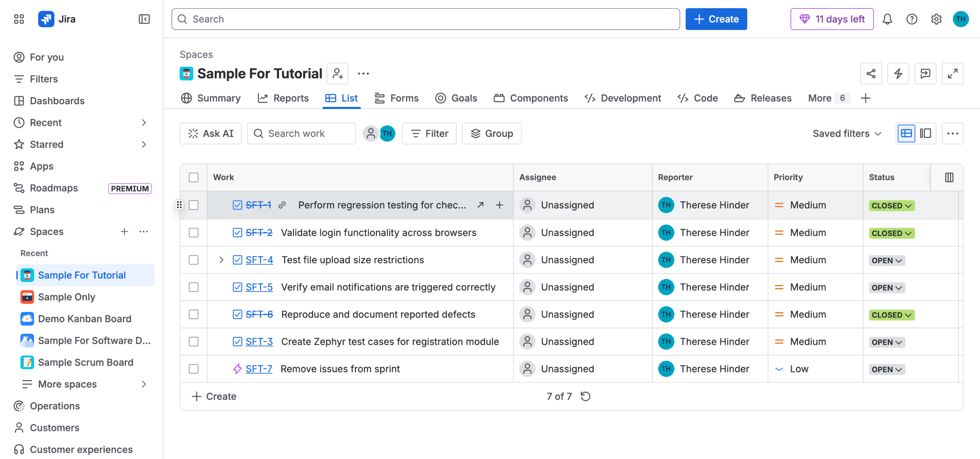Open Sample Scrum Board space
This screenshot has height=459, width=980.
85,362
